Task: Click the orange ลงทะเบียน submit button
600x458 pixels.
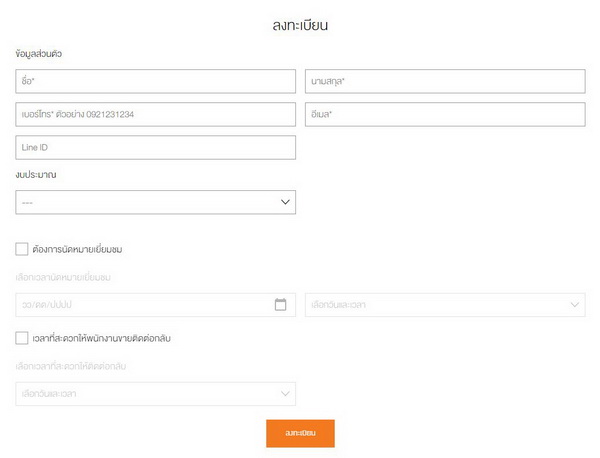Action: coord(300,433)
